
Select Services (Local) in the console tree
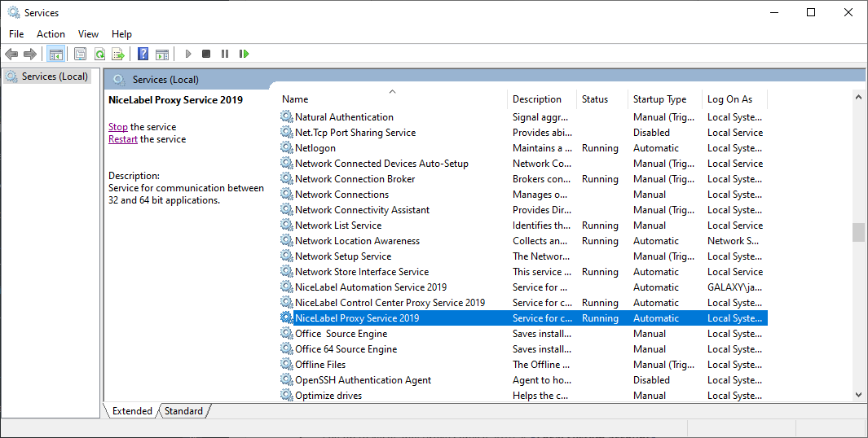[54, 77]
